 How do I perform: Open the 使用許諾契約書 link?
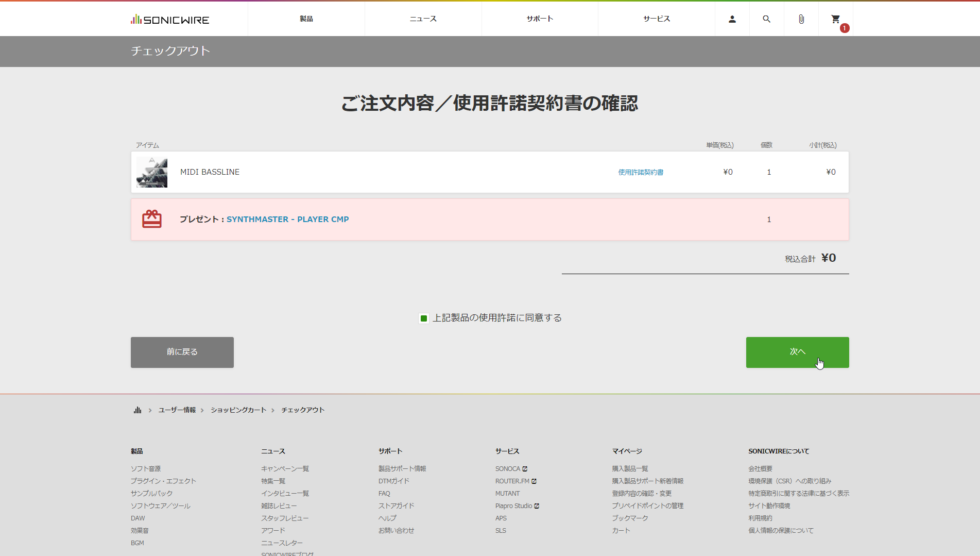[641, 172]
